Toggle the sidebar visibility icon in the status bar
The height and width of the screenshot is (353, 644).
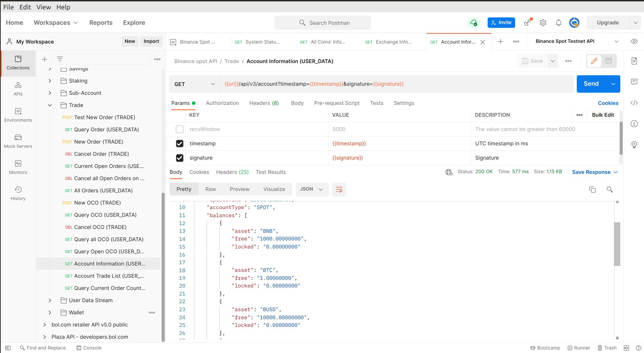click(x=8, y=348)
